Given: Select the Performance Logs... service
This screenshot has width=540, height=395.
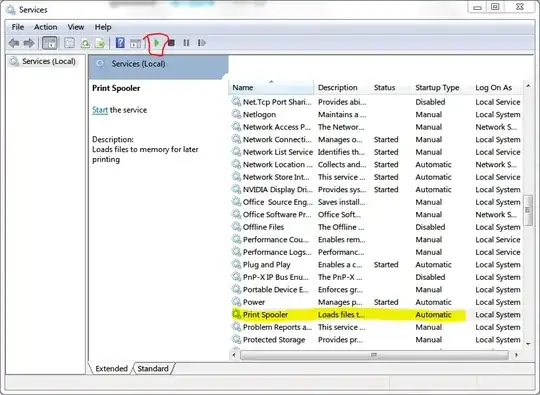Looking at the screenshot, I should (x=277, y=252).
